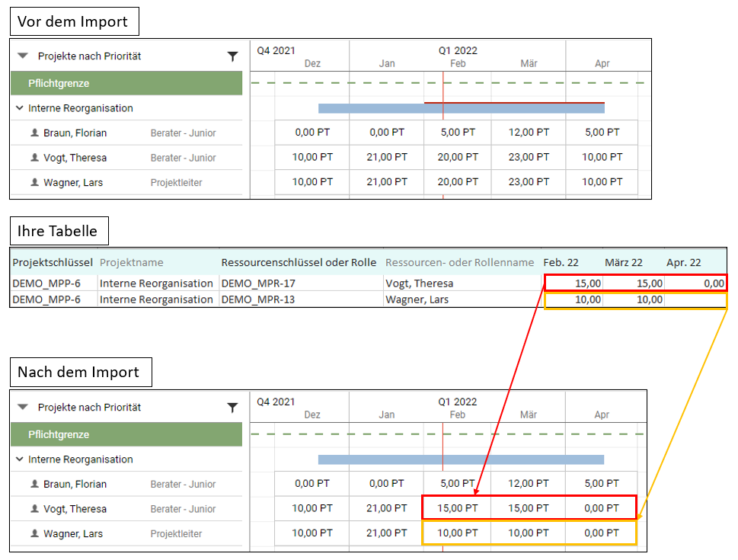Collapse 'Projekte nach Priorität' triangle in before-import panel
The height and width of the screenshot is (560, 738).
(x=23, y=56)
